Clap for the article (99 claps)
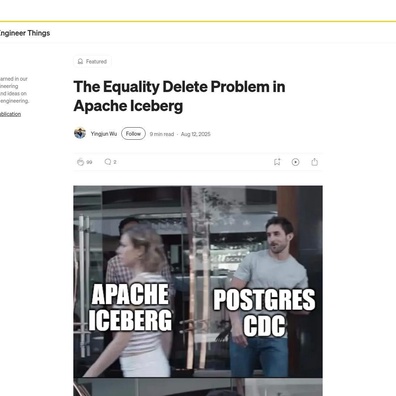Image resolution: width=396 pixels, height=396 pixels. click(x=80, y=162)
